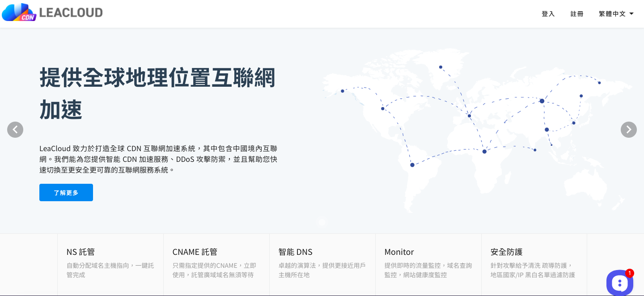Open the 登入 login page
This screenshot has width=644, height=296.
[x=548, y=14]
